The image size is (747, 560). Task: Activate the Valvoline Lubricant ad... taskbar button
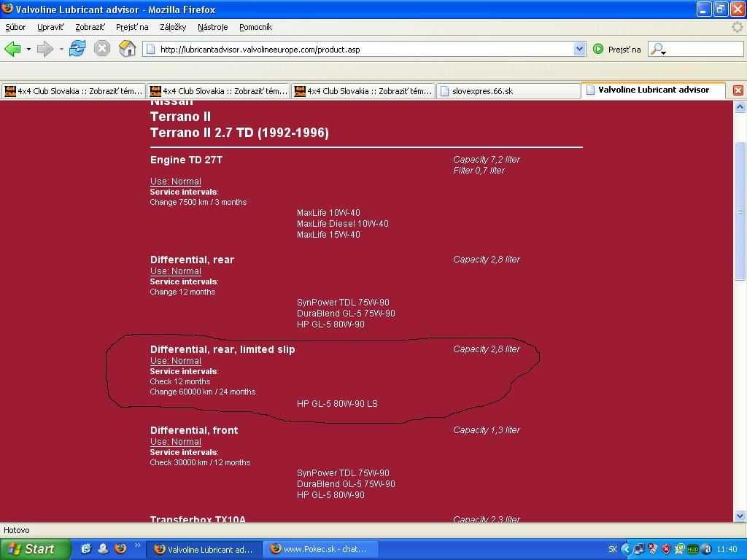[x=204, y=549]
